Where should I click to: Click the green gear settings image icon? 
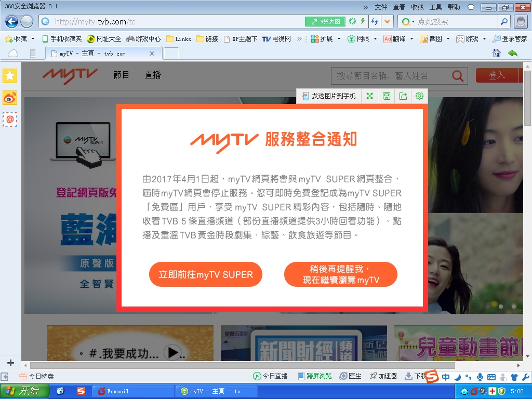click(x=419, y=96)
